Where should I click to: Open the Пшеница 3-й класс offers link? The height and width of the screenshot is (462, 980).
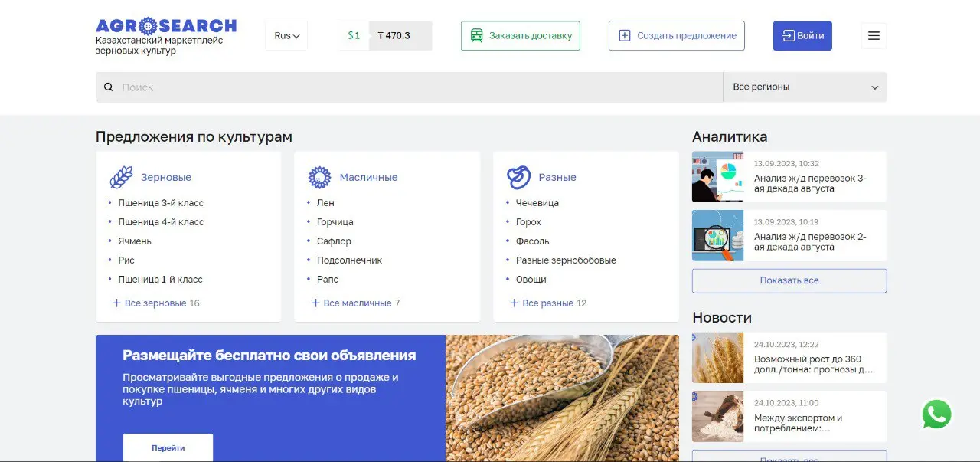pyautogui.click(x=160, y=202)
